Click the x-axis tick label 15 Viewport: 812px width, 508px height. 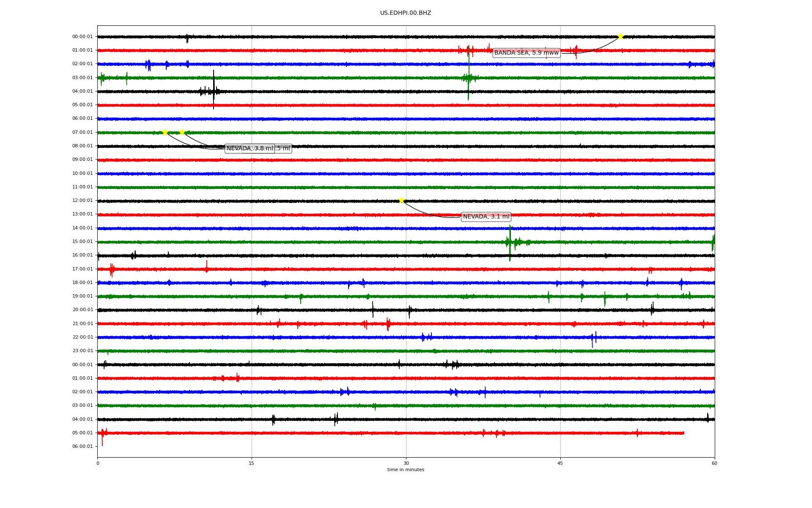click(x=252, y=463)
